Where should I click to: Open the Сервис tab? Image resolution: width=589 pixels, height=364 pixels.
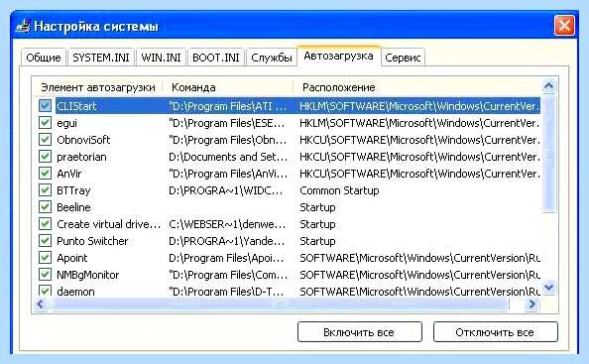(403, 58)
